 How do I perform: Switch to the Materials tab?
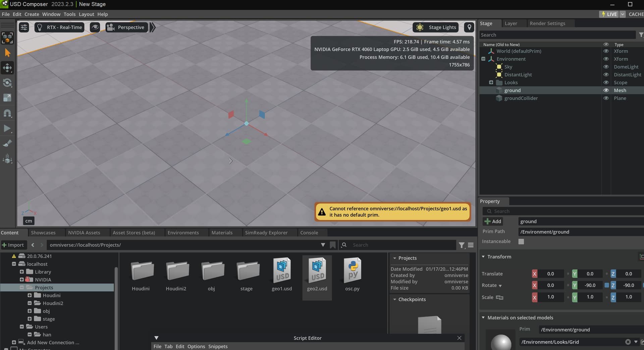222,232
